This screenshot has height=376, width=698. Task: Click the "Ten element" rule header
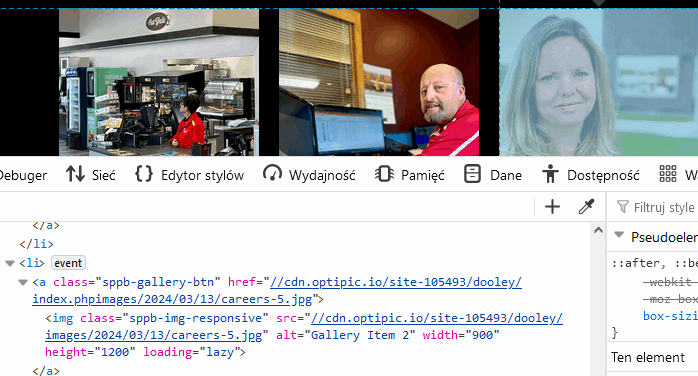[648, 357]
